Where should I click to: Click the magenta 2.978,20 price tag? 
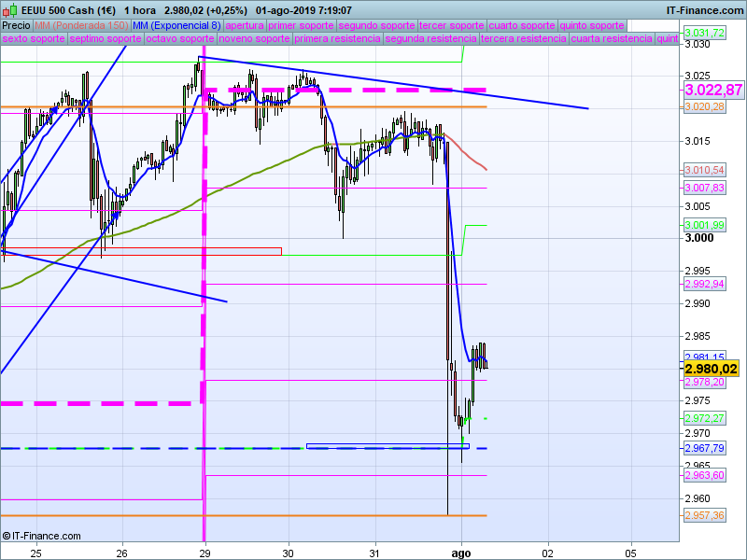705,382
